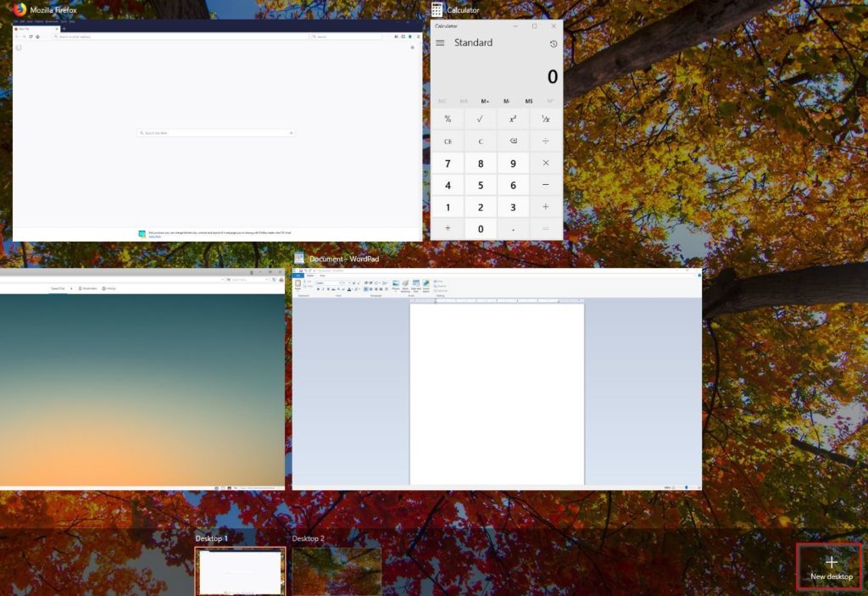Screen dimensions: 868x596
Task: Click the 3 key in Calculator
Action: pos(513,207)
